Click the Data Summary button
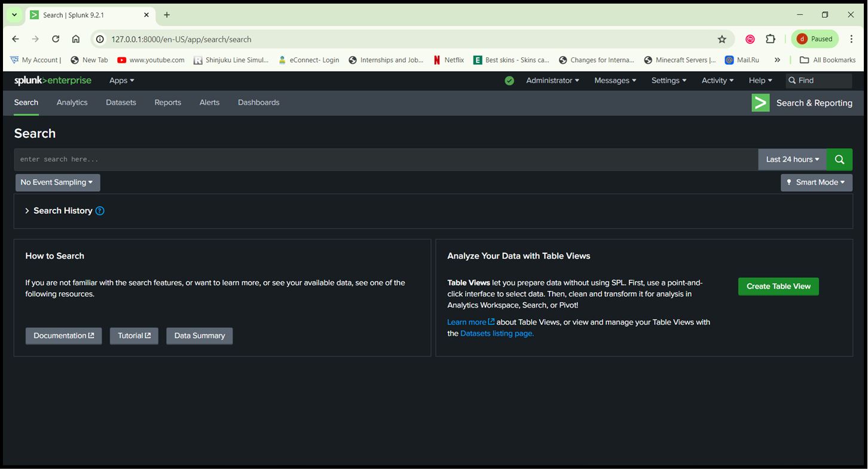The image size is (868, 470). (199, 336)
